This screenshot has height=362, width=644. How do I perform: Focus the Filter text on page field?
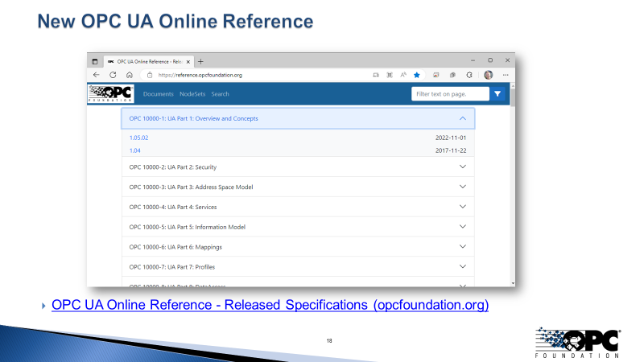pyautogui.click(x=451, y=94)
